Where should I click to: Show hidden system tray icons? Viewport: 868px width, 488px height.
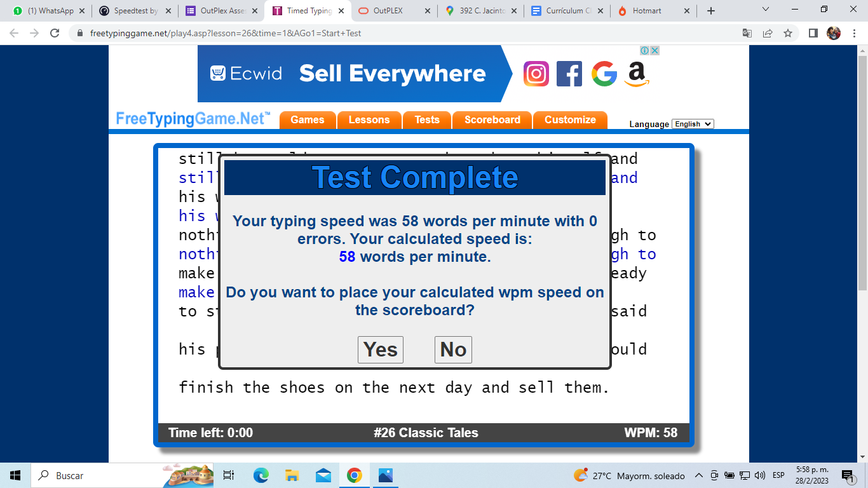pyautogui.click(x=699, y=475)
